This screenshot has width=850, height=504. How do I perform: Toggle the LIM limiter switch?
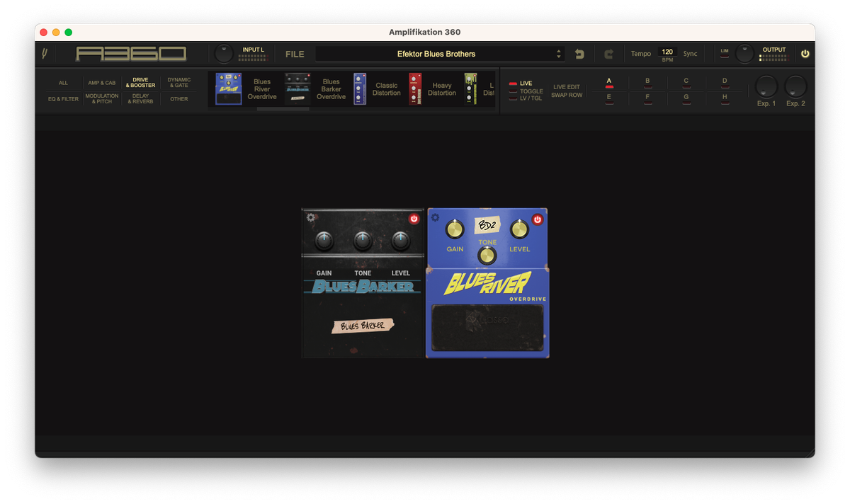click(x=724, y=54)
